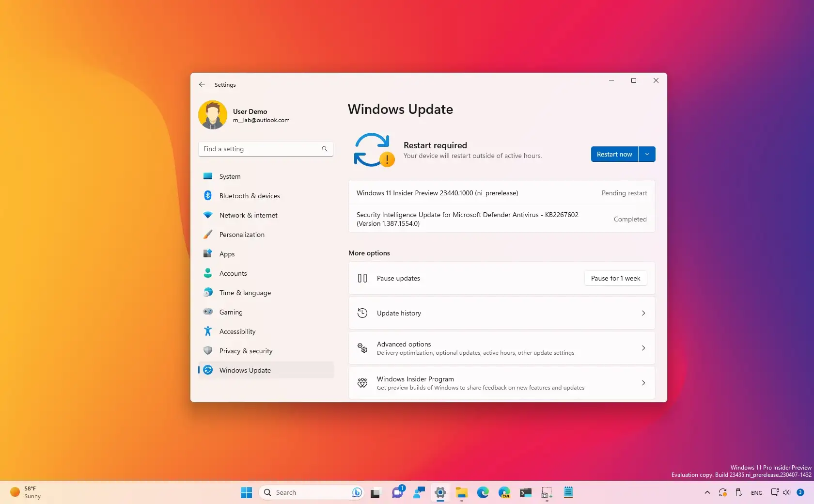Open the volume tray icon
The width and height of the screenshot is (814, 504).
[786, 492]
